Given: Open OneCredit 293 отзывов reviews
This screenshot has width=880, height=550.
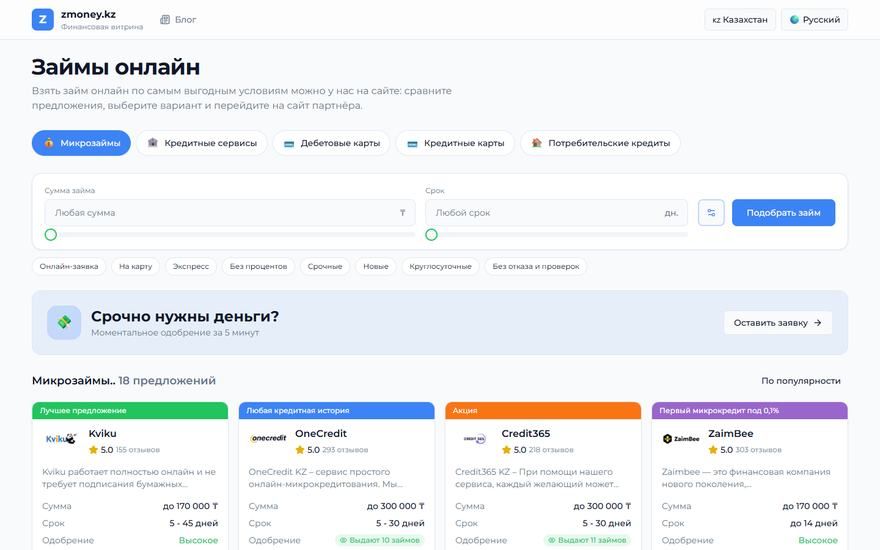Looking at the screenshot, I should [345, 450].
